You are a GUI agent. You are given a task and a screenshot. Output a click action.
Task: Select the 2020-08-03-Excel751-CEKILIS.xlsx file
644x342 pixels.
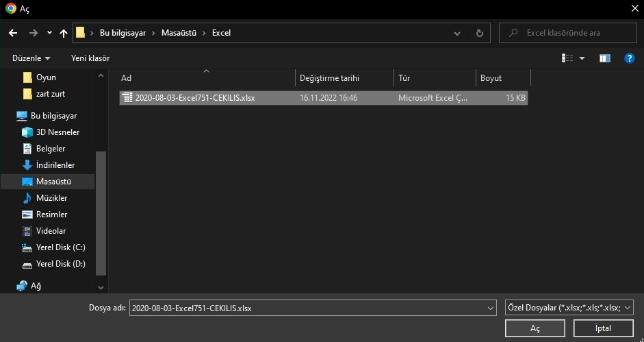coord(195,98)
